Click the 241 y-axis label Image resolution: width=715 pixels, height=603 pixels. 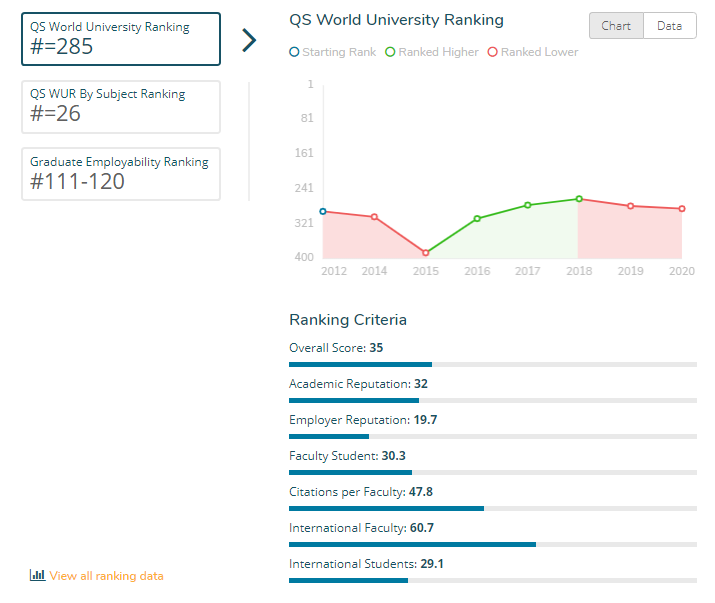click(x=304, y=188)
